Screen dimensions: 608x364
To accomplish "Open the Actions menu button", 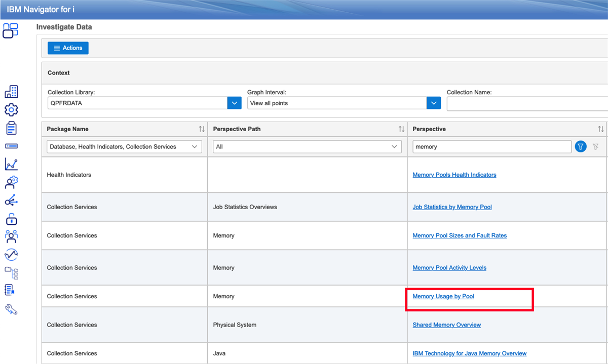I will [x=68, y=48].
